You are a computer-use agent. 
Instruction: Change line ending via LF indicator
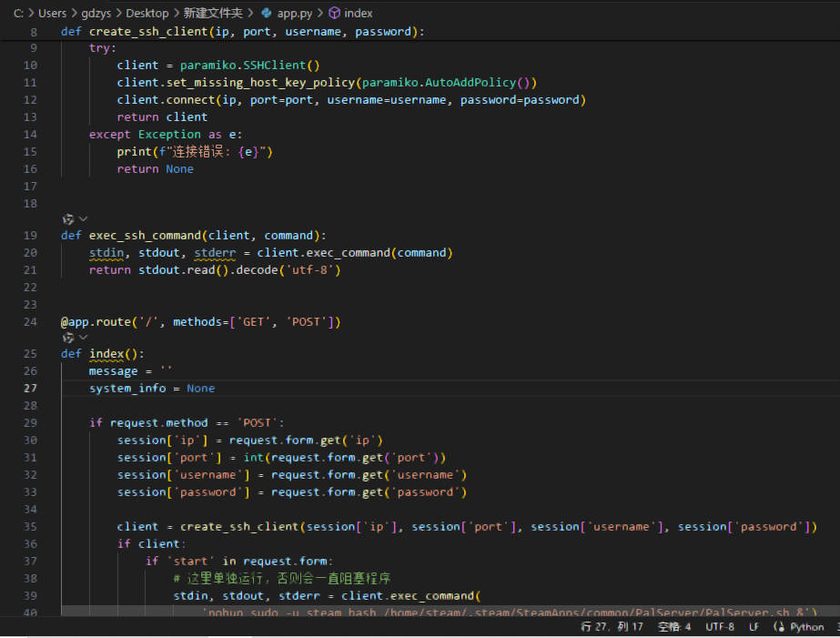[754, 627]
